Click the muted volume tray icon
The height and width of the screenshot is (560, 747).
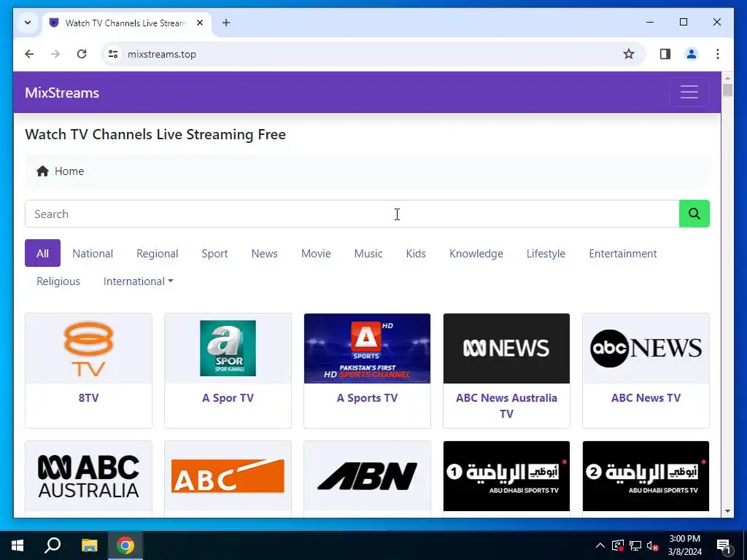coord(652,545)
